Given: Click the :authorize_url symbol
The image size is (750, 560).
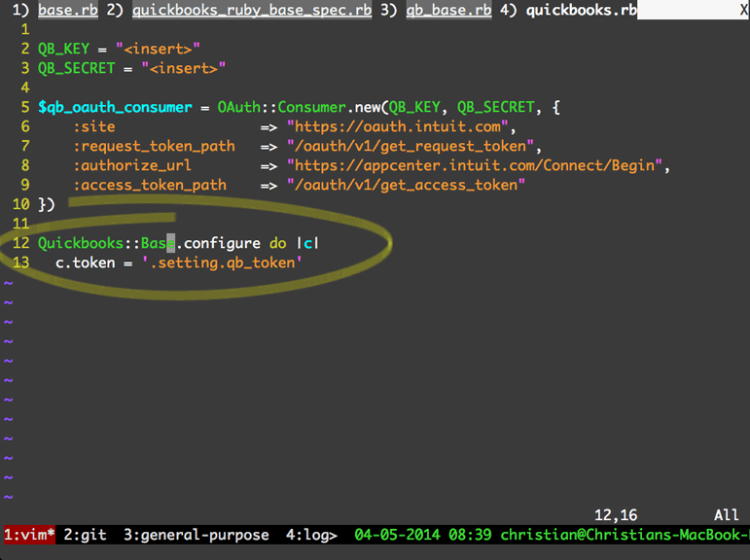Looking at the screenshot, I should (x=132, y=165).
